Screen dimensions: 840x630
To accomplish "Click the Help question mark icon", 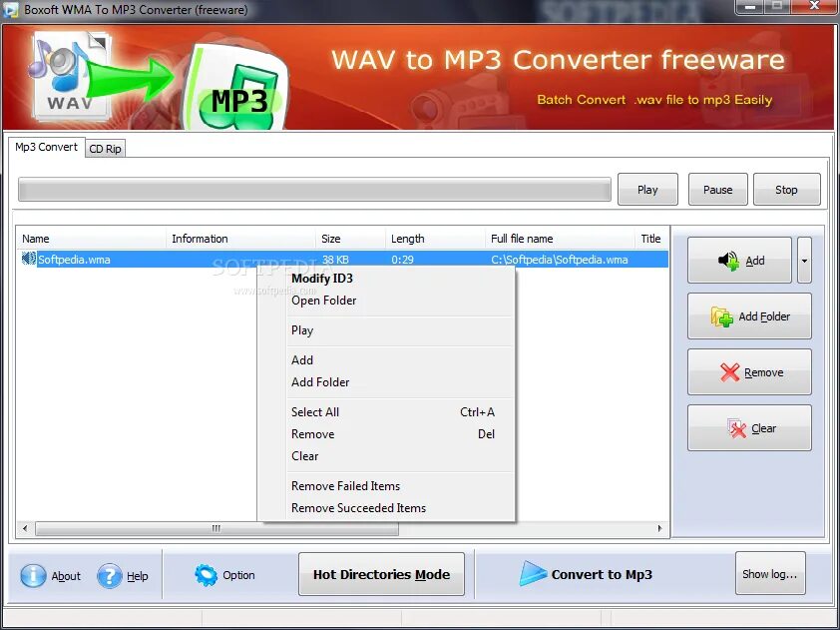I will pyautogui.click(x=110, y=576).
